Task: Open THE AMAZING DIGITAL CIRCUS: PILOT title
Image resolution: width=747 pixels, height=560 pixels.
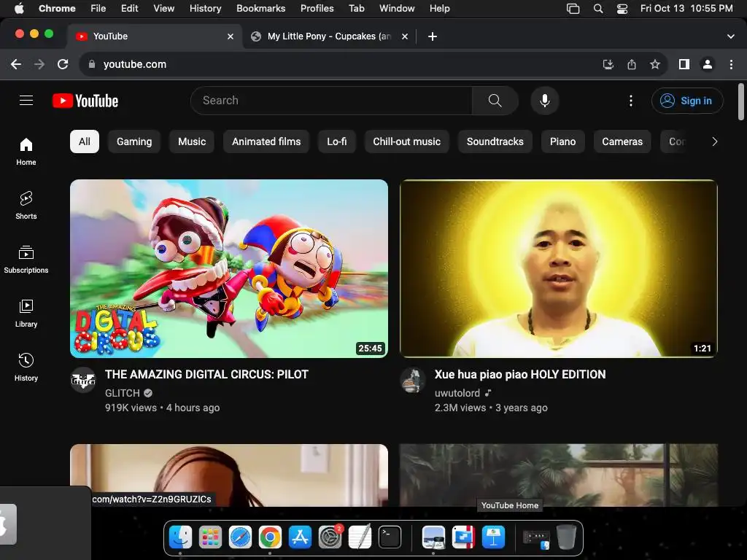Action: [206, 374]
